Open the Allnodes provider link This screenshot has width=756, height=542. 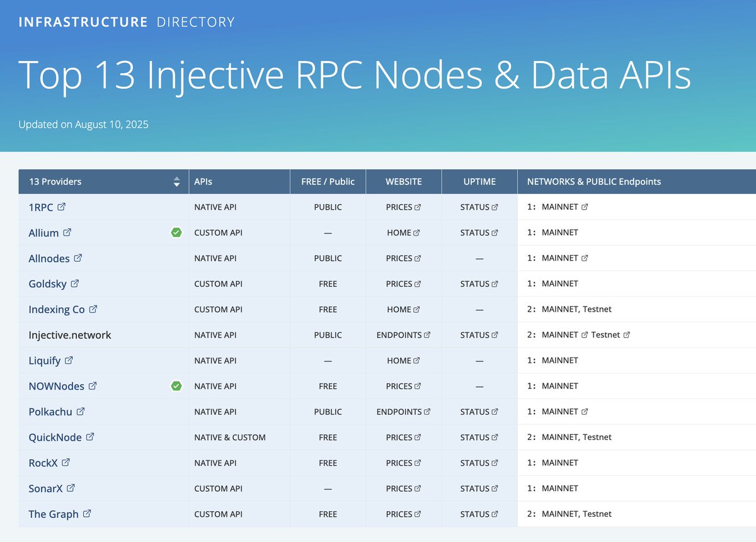coord(55,259)
